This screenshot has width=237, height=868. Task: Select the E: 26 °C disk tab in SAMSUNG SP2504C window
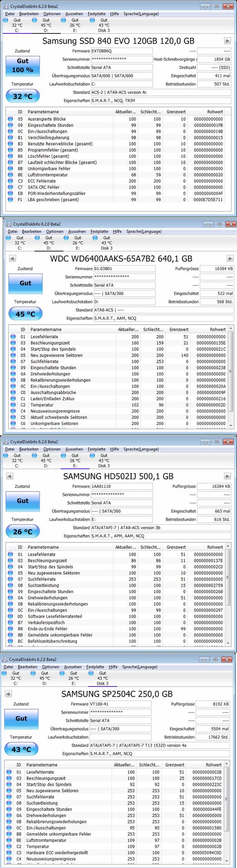pyautogui.click(x=73, y=678)
